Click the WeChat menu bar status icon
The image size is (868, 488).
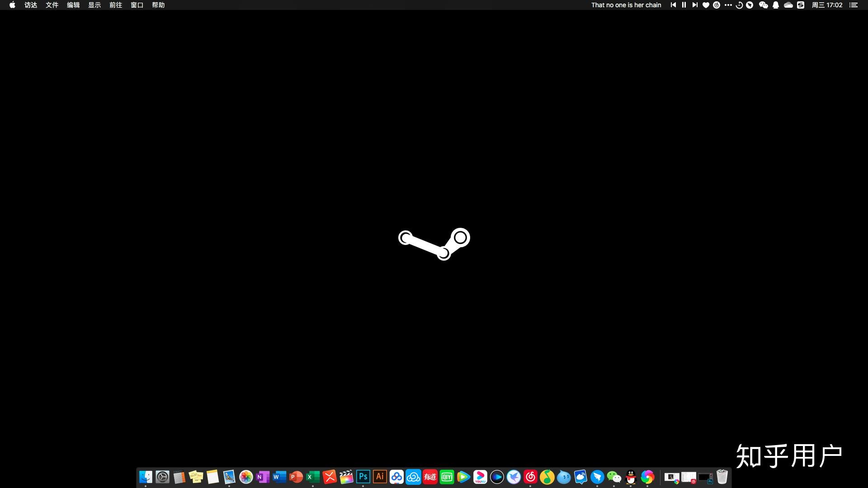pyautogui.click(x=763, y=5)
